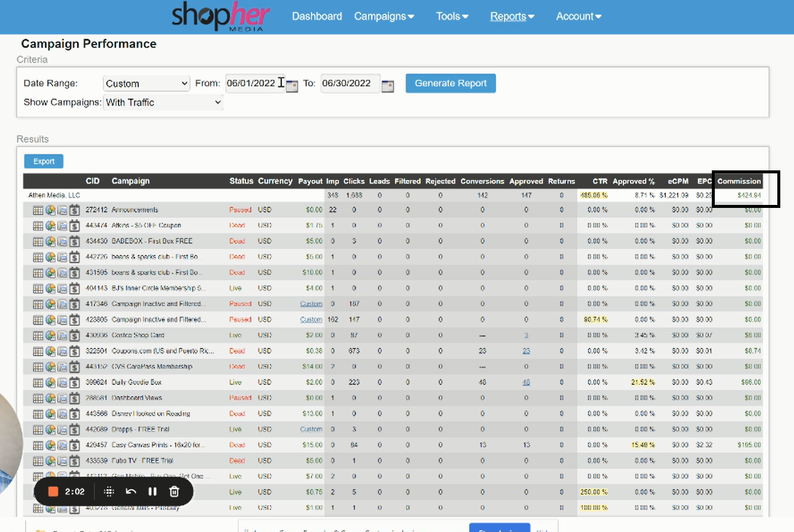The height and width of the screenshot is (532, 794).
Task: Select the Athen Media, LLC summary row name
Action: [x=54, y=195]
